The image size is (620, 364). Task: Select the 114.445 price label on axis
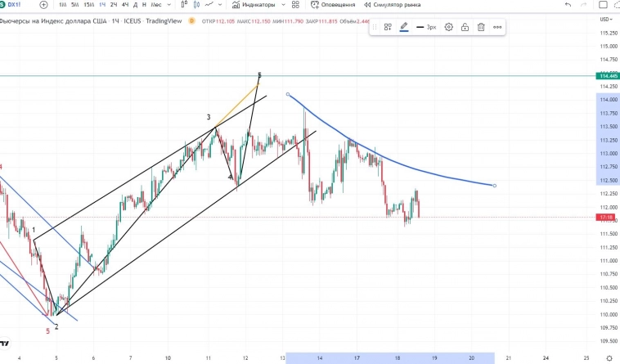pyautogui.click(x=608, y=76)
